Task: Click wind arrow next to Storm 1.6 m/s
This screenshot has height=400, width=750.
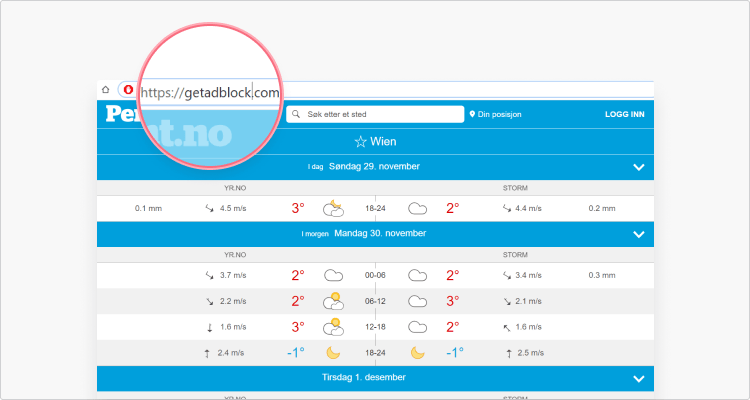Action: tap(507, 328)
